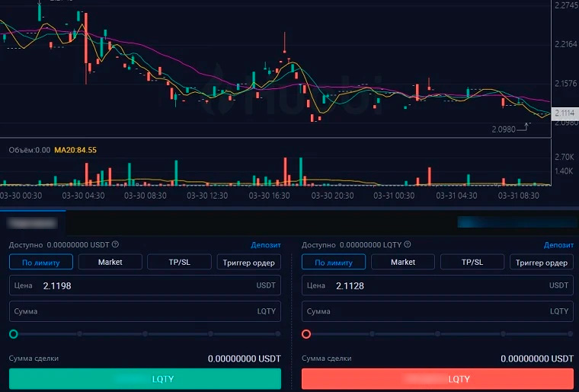
Task: Click the red sell amount slider handle
Action: tap(306, 334)
